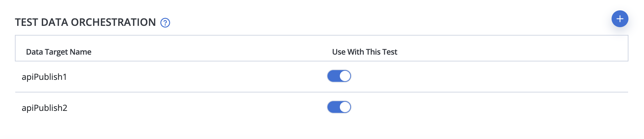The width and height of the screenshot is (644, 139).
Task: Sort by the Data Target Name column header
Action: click(59, 52)
